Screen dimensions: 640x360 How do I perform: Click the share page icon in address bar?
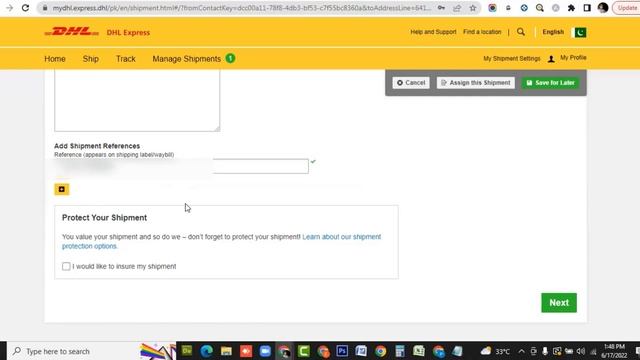pyautogui.click(x=457, y=8)
